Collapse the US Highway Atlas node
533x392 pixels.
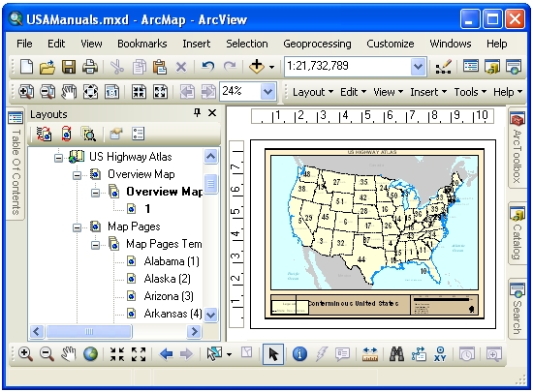click(58, 158)
